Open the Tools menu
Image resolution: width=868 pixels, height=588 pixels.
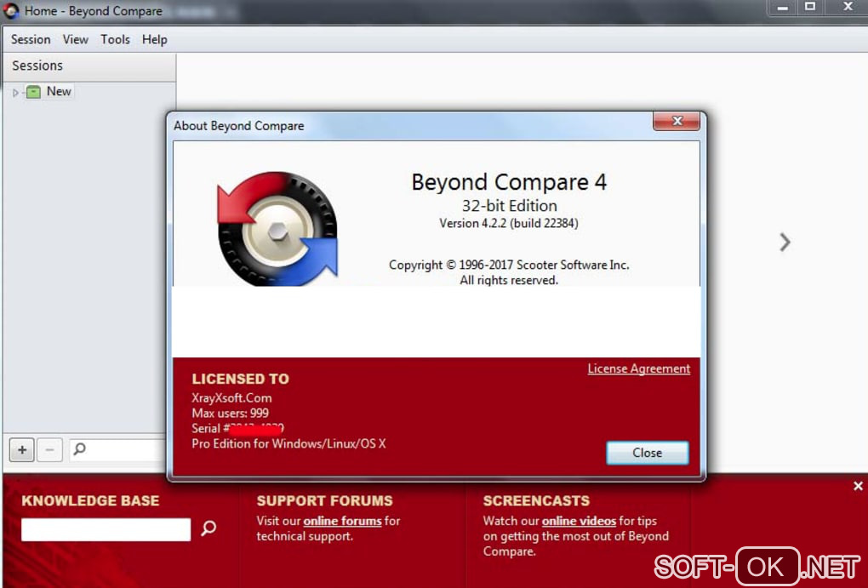[x=115, y=39]
